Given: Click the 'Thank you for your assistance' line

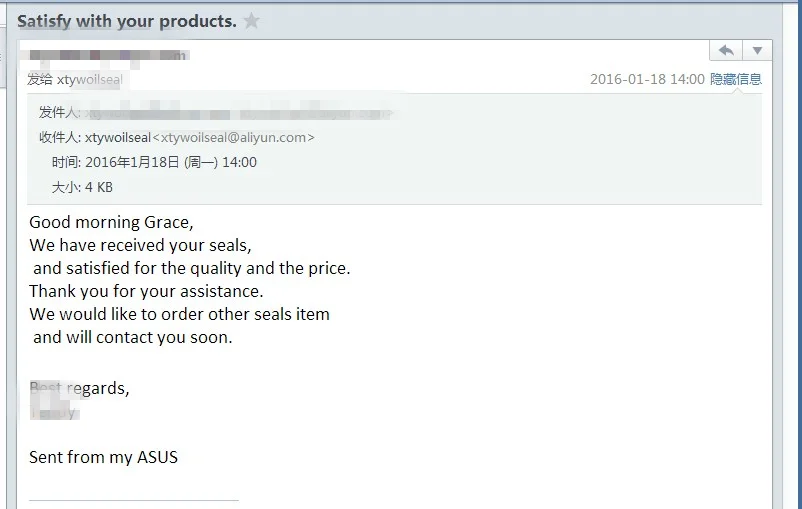Looking at the screenshot, I should [x=146, y=291].
